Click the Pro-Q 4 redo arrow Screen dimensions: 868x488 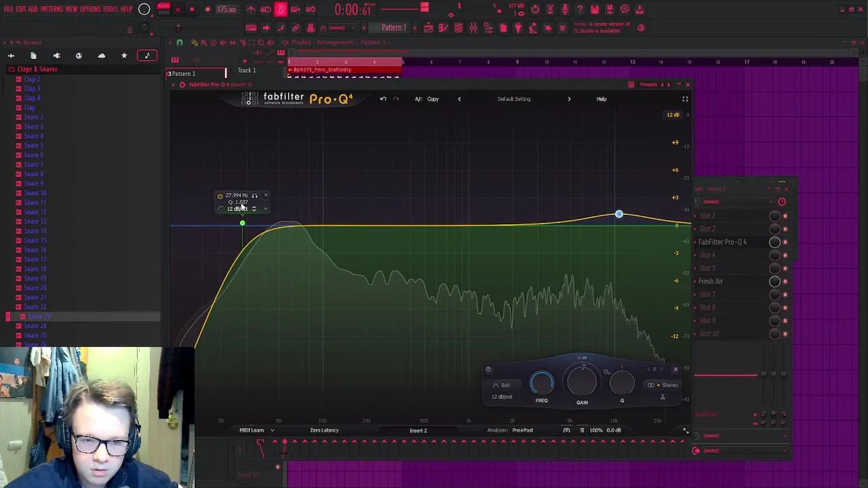click(x=396, y=99)
